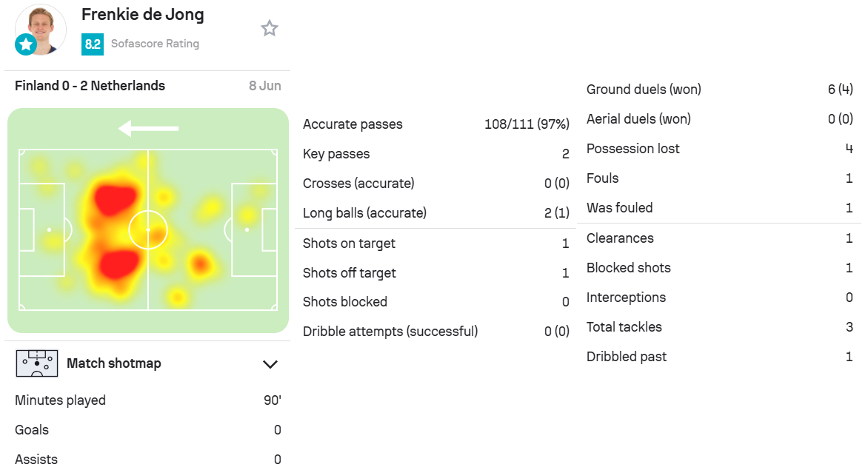Click the center circle on heatmap pitch
The width and height of the screenshot is (868, 470).
(x=148, y=229)
